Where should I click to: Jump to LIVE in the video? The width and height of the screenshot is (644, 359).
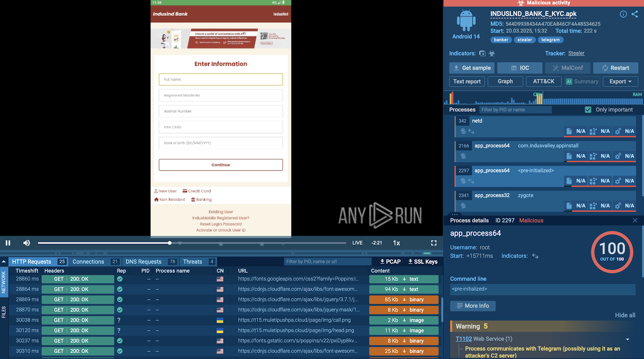click(357, 243)
